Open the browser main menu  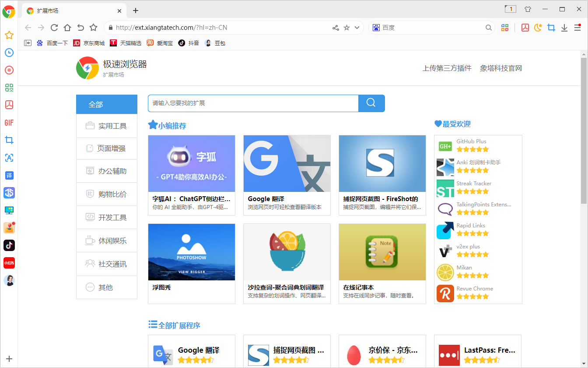point(577,28)
